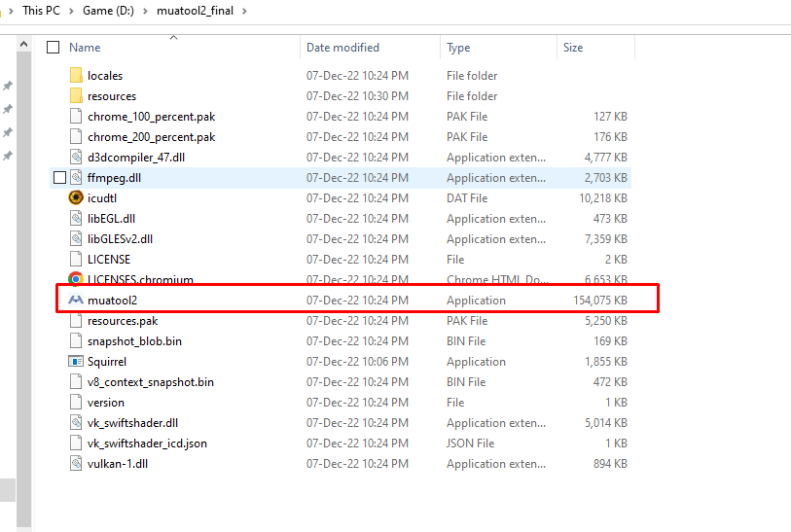Toggle the select-all checkbox in header
This screenshot has width=791, height=532.
[x=53, y=47]
